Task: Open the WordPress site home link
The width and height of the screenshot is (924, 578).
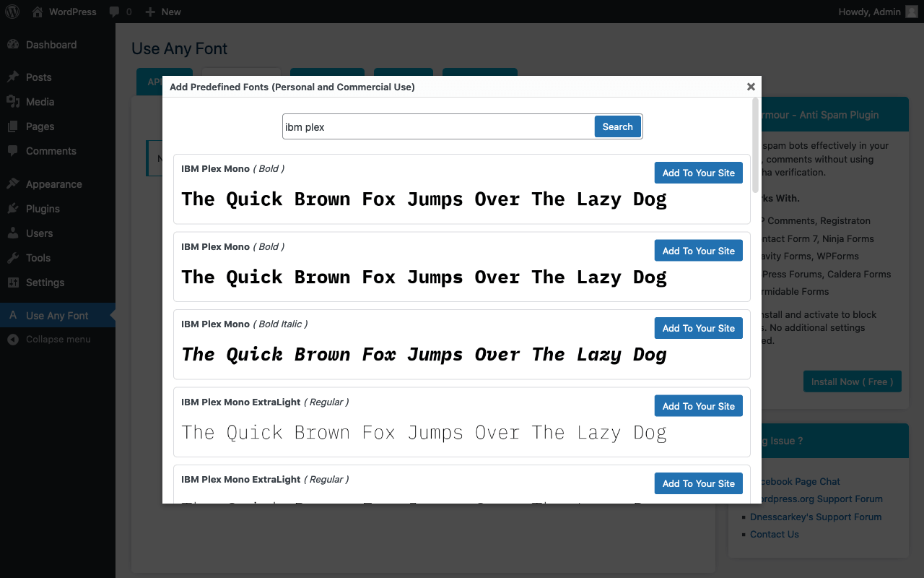Action: pos(64,12)
